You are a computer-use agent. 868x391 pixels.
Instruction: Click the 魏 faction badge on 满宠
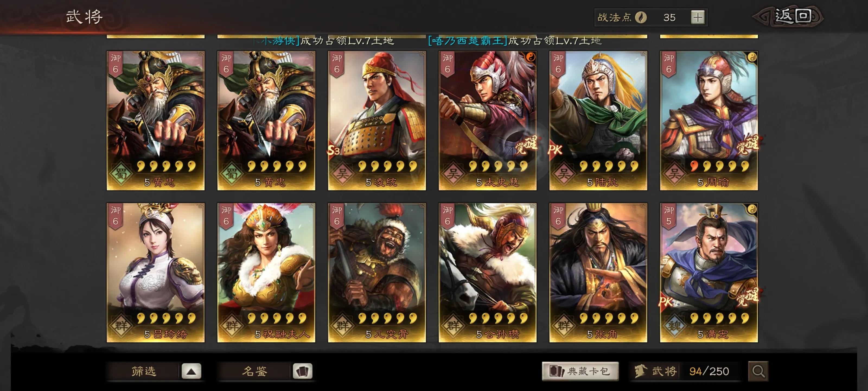tap(674, 326)
